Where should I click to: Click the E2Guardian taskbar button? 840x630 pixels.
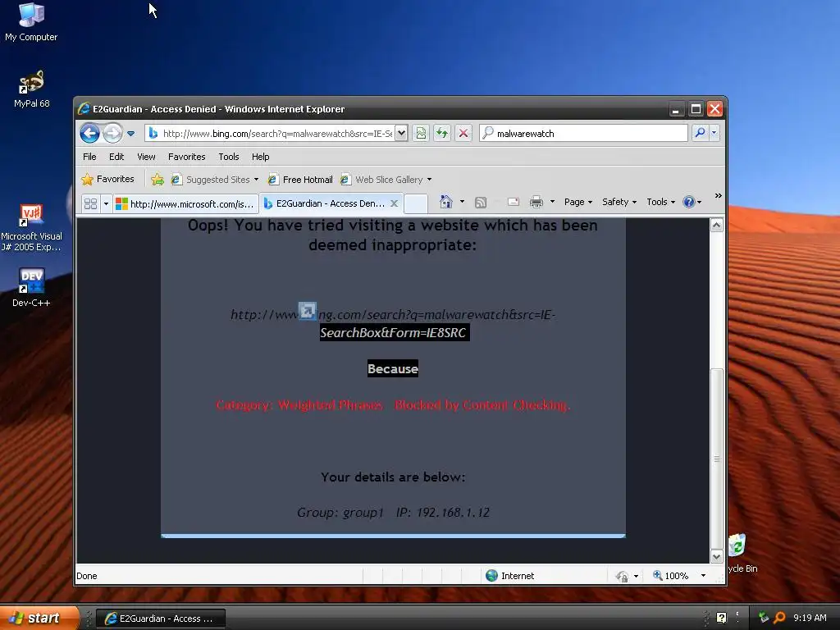click(x=161, y=619)
